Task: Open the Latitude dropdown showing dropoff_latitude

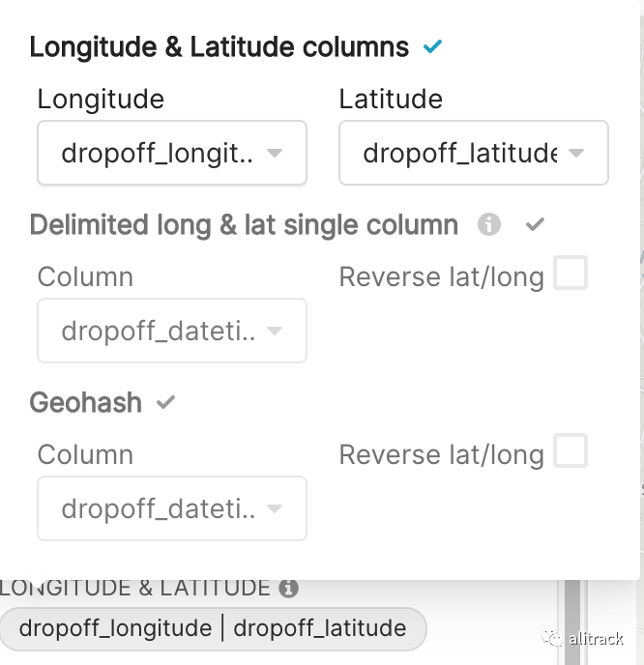Action: [x=460, y=153]
